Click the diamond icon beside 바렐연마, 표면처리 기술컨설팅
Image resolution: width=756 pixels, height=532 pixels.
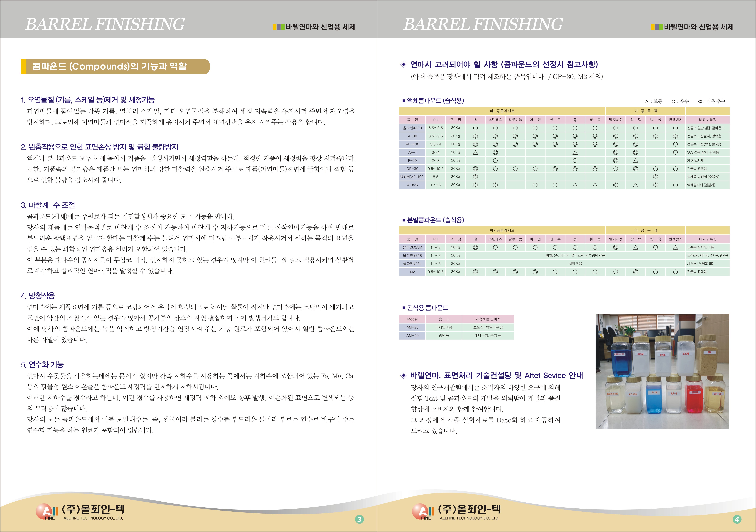tap(403, 375)
